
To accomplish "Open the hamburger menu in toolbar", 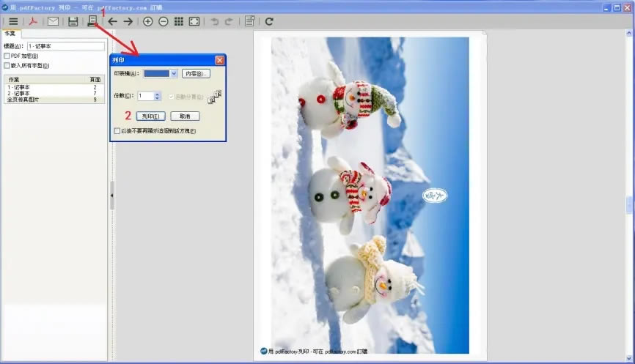I will (13, 21).
